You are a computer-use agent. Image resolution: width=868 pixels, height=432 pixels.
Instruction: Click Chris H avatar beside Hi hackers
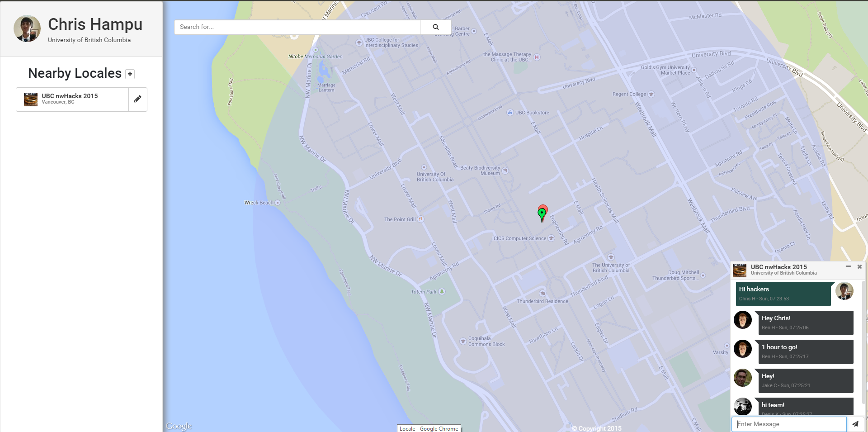coord(844,291)
